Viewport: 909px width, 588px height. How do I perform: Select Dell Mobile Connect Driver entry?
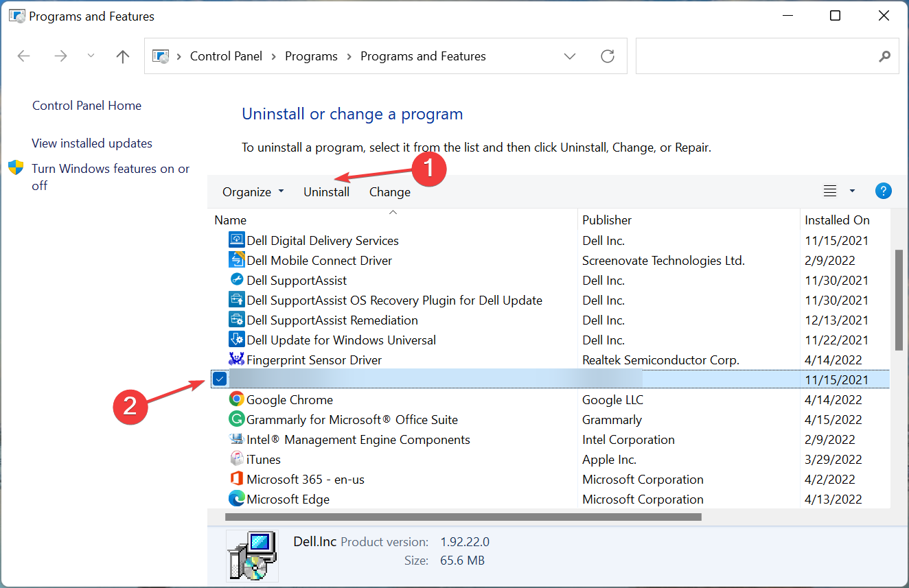pyautogui.click(x=549, y=260)
